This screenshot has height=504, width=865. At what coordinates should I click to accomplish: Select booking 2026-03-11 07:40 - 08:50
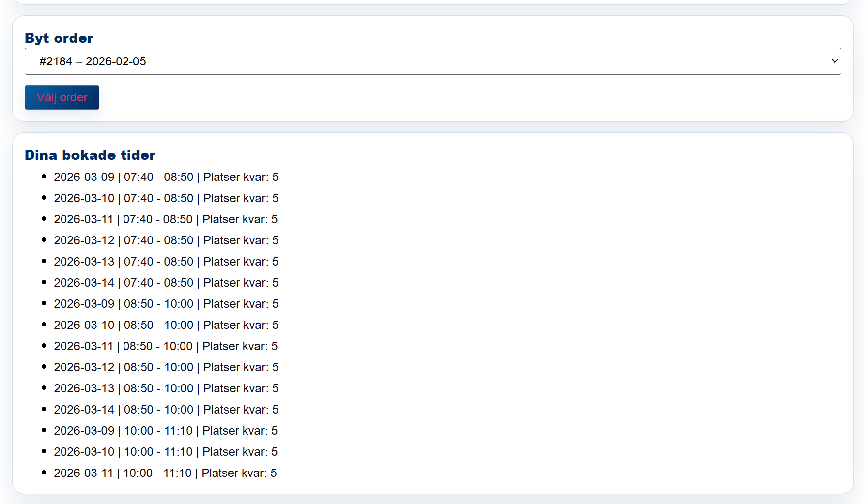tap(165, 219)
